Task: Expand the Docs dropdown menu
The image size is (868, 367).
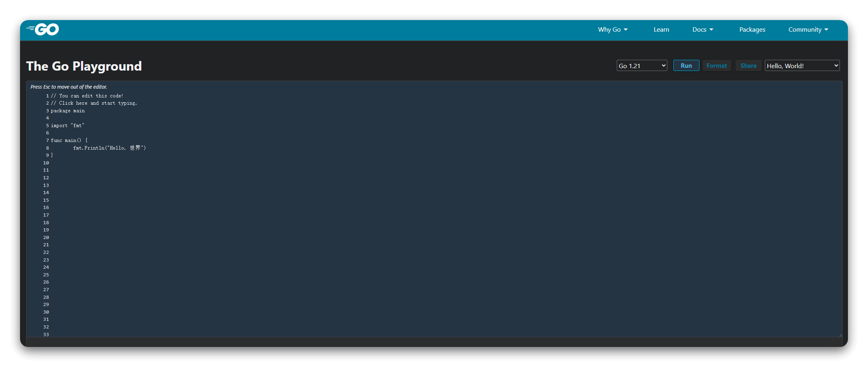Action: click(x=703, y=30)
